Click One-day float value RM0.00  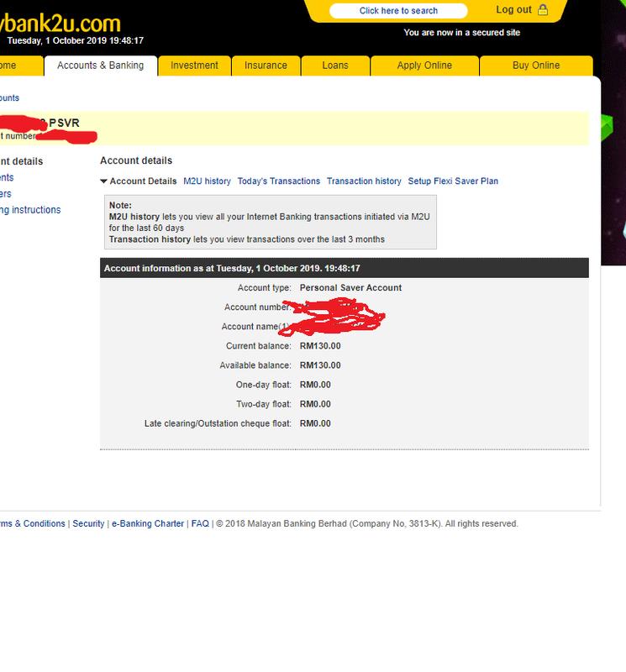[x=315, y=385]
